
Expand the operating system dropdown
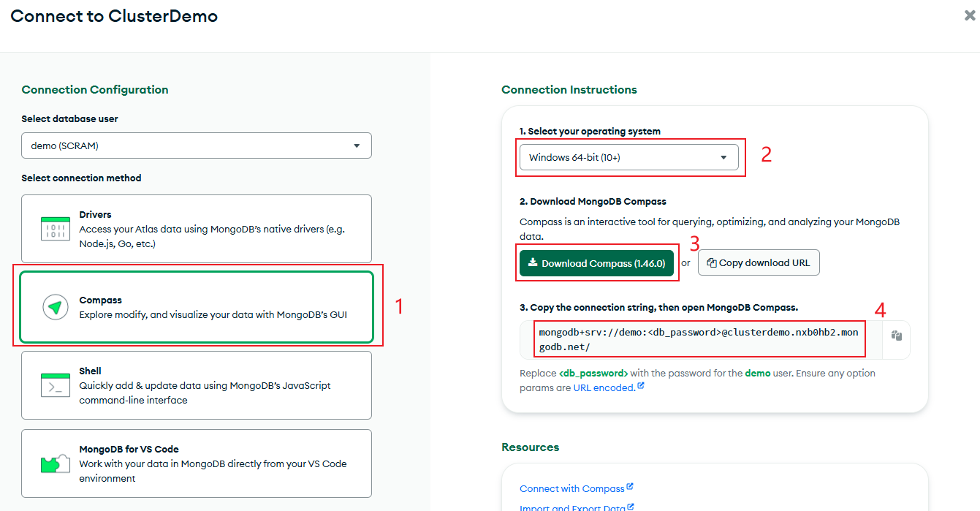pyautogui.click(x=628, y=157)
